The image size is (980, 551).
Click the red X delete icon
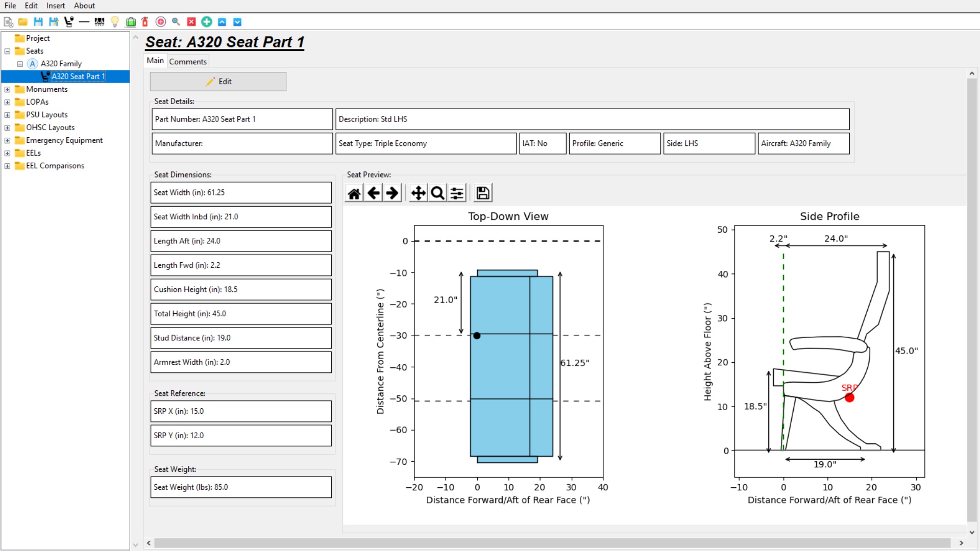(x=191, y=22)
